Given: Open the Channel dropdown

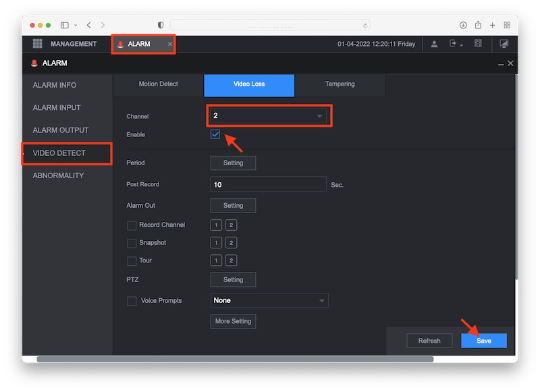Looking at the screenshot, I should tap(269, 116).
